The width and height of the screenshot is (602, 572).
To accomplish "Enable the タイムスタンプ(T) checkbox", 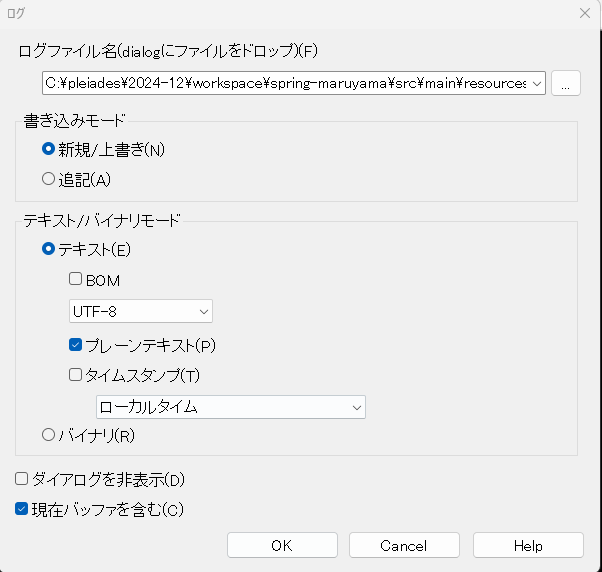I will point(76,375).
